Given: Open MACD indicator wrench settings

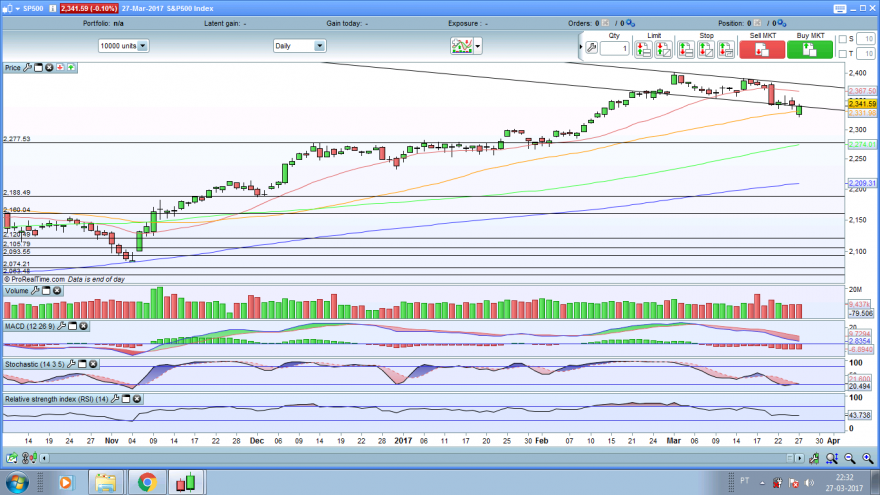Looking at the screenshot, I should pyautogui.click(x=62, y=326).
